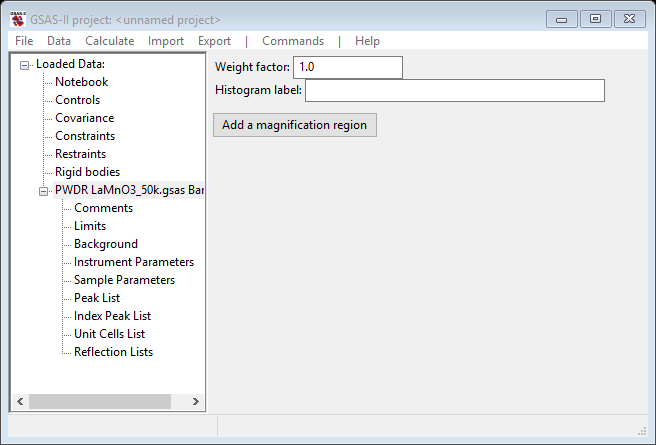Click the GSAS-II application icon in title bar
The image size is (656, 445).
point(18,19)
